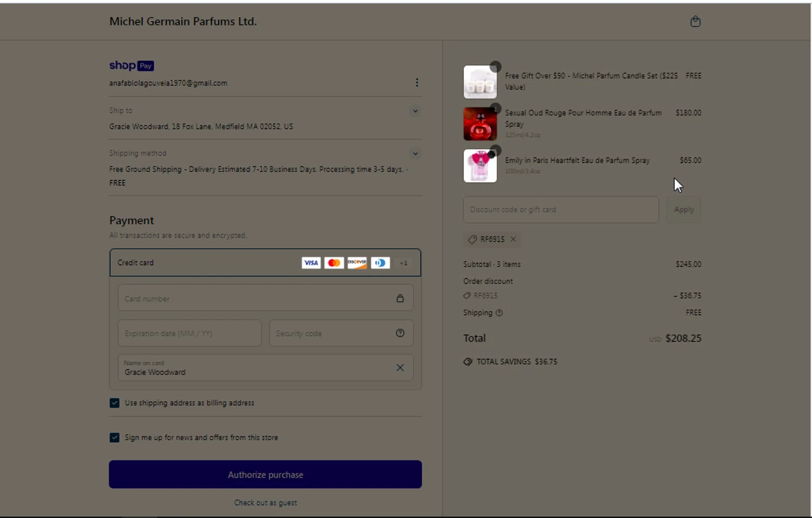Viewport: 812px width, 518px height.
Task: Click the Free Ground Shipping description text
Action: point(259,176)
